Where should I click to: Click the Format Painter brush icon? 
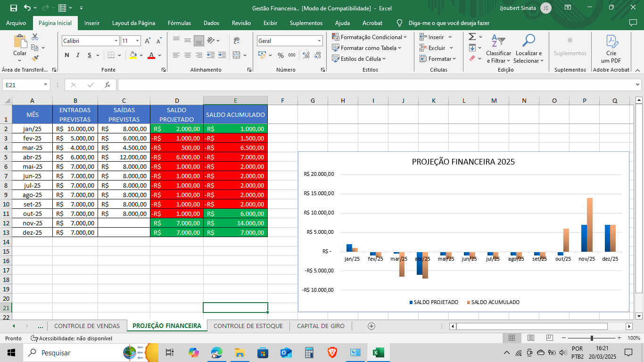coord(35,58)
